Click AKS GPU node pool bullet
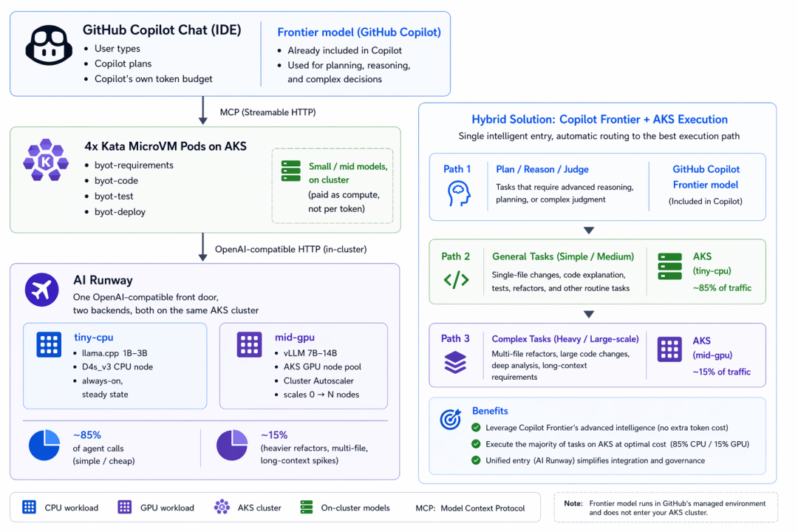 tap(322, 366)
